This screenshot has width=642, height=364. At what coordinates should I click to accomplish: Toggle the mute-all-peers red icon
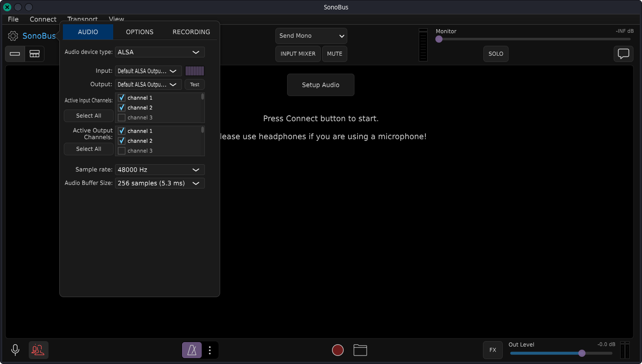point(39,350)
